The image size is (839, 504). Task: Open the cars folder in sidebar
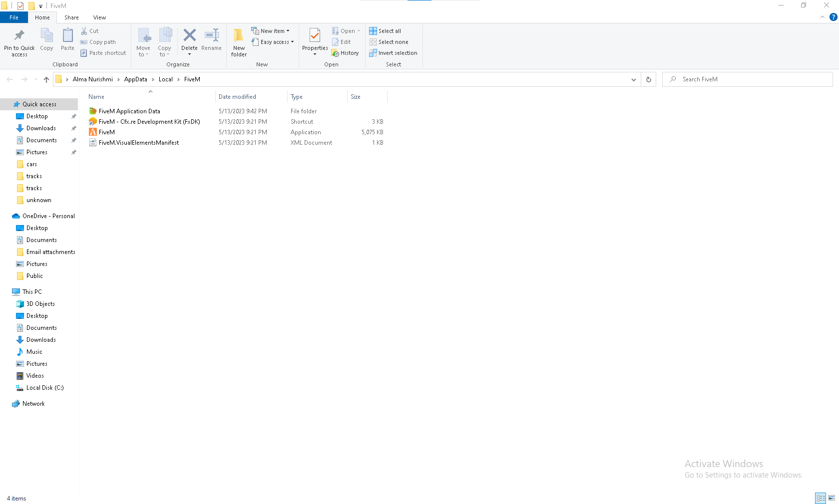(31, 164)
